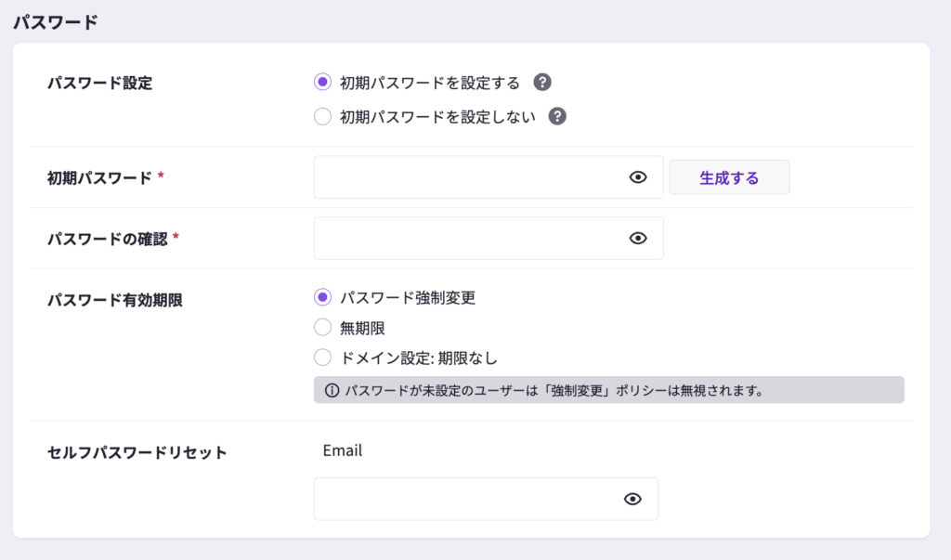Select the 初期パスワードを設定しない radio button
The image size is (951, 560).
point(322,117)
